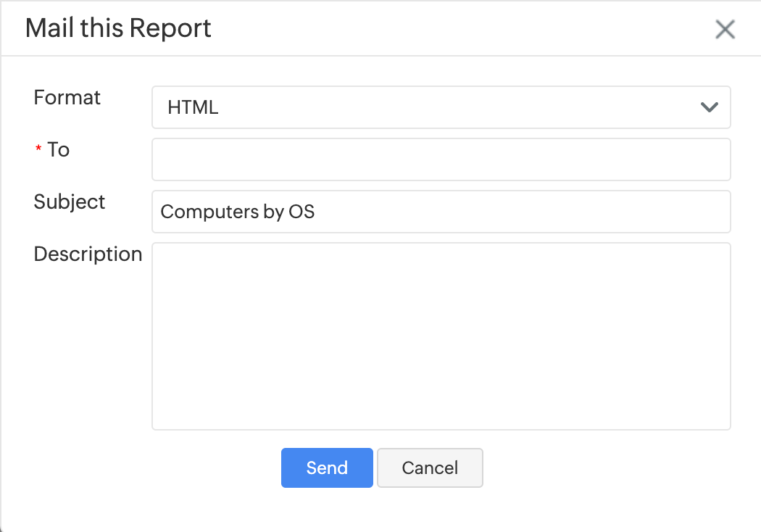Click the Description field label
Image resolution: width=761 pixels, height=532 pixels.
88,254
